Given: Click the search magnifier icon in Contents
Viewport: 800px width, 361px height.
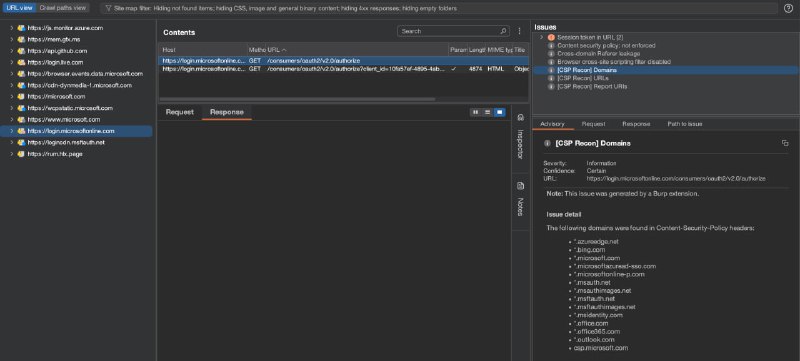Looking at the screenshot, I should coord(503,31).
